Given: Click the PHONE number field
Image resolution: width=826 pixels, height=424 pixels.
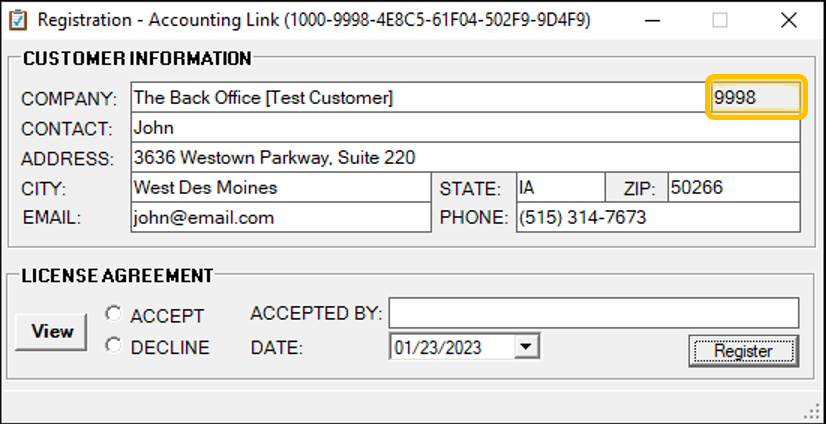Looking at the screenshot, I should tap(657, 218).
